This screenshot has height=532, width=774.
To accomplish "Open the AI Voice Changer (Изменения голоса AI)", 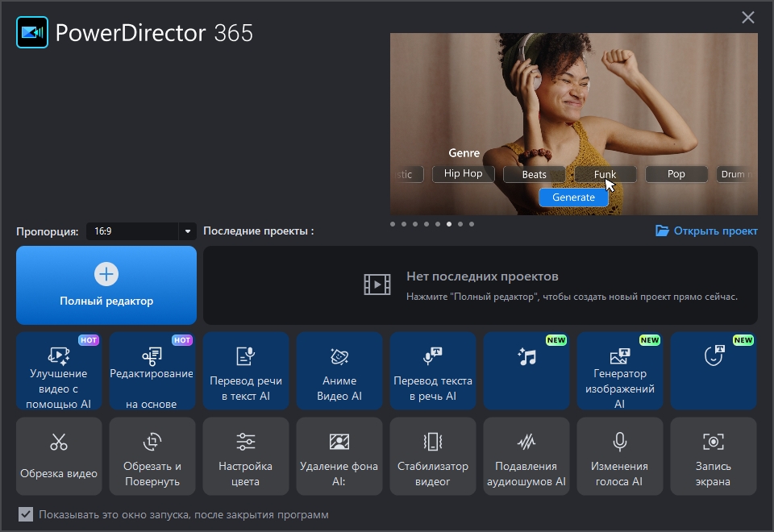I will 620,455.
